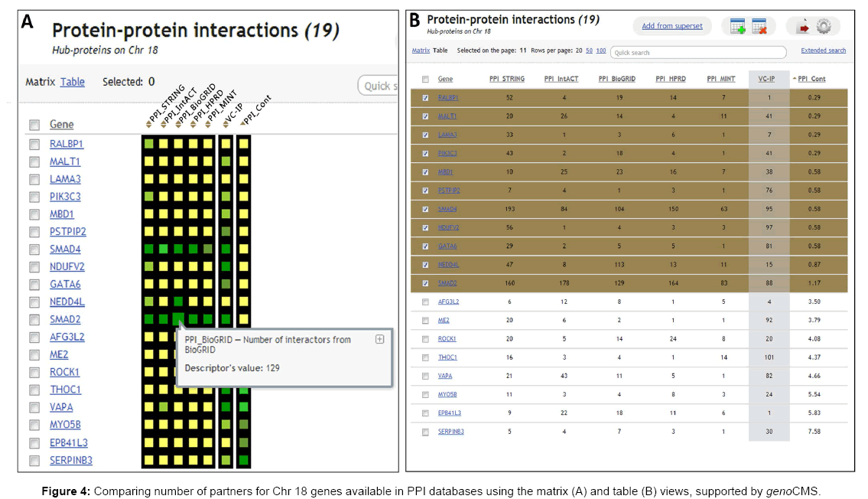Viewport: 868px width, 499px height.
Task: Click the plus icon in the BioGRID tooltip
Action: (379, 340)
